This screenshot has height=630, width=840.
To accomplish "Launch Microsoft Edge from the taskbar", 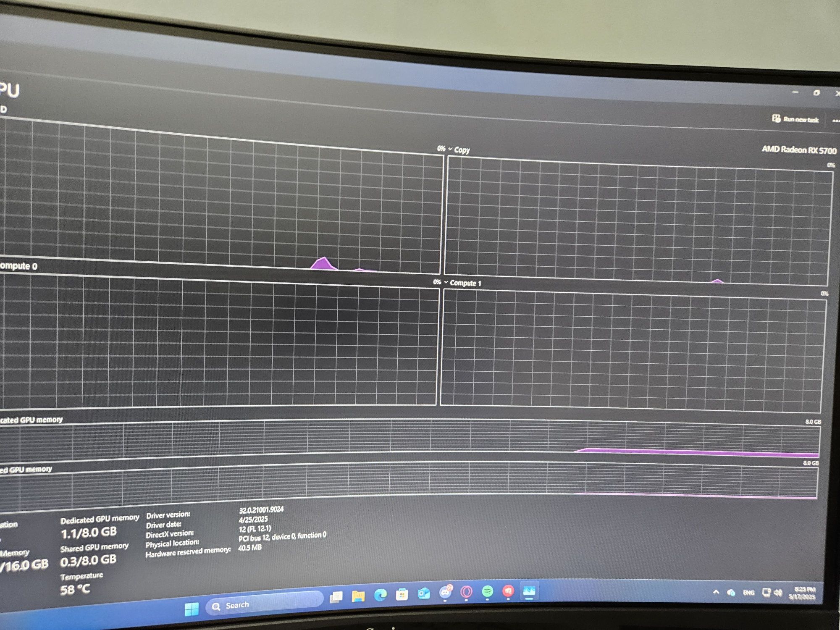I will [381, 595].
